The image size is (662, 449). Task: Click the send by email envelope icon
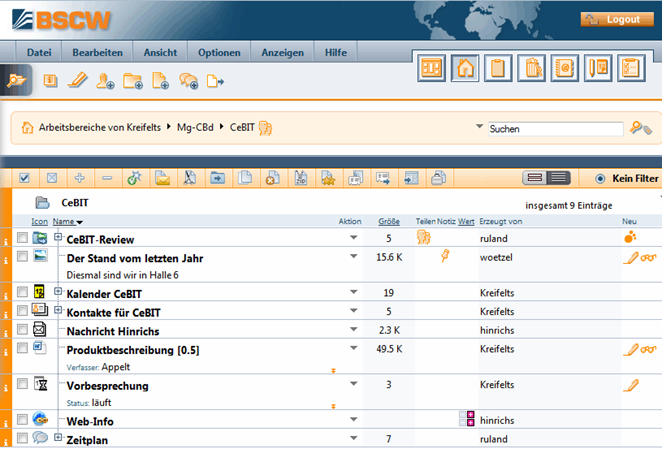tap(163, 178)
